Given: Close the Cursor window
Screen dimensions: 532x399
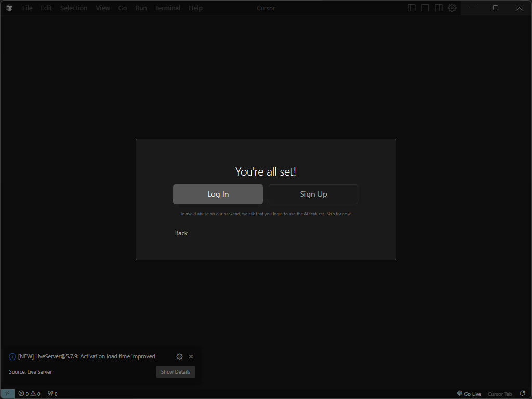Looking at the screenshot, I should 520,8.
